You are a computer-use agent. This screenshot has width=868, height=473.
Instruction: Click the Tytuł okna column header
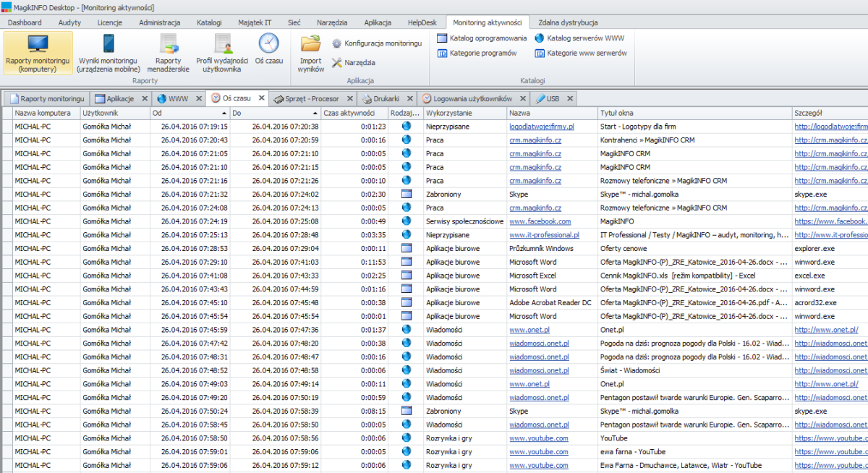(694, 113)
